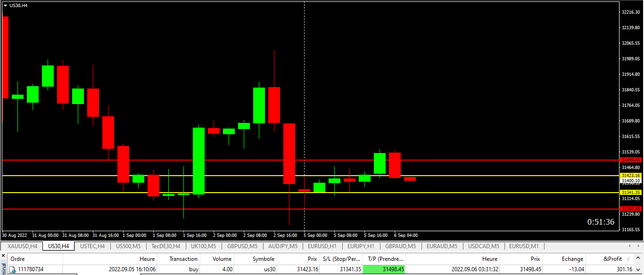Click the yellow 31341.35 stop-loss price label
This screenshot has height=275, width=644.
(x=631, y=193)
